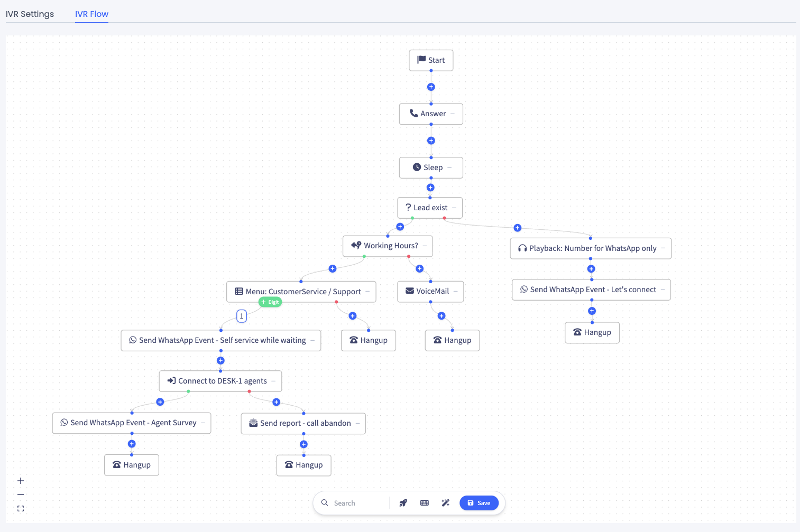Click the plus leading to Playback: Number for WhatsApp only

tap(517, 228)
